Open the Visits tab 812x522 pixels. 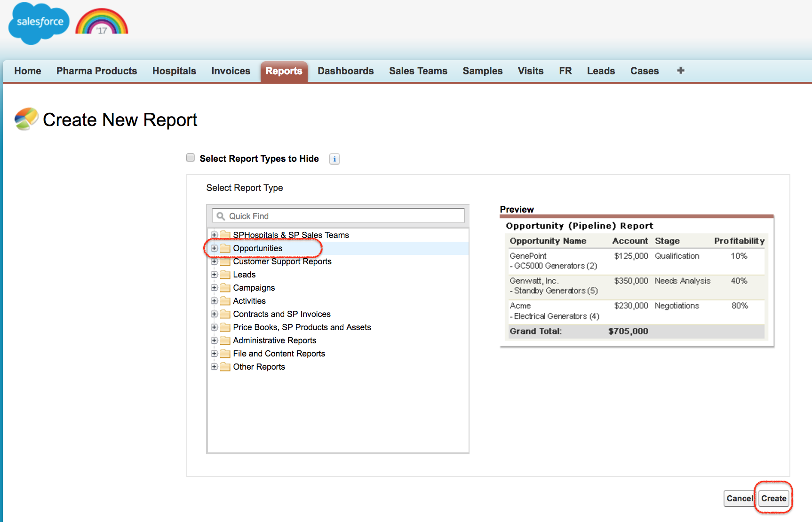point(531,71)
